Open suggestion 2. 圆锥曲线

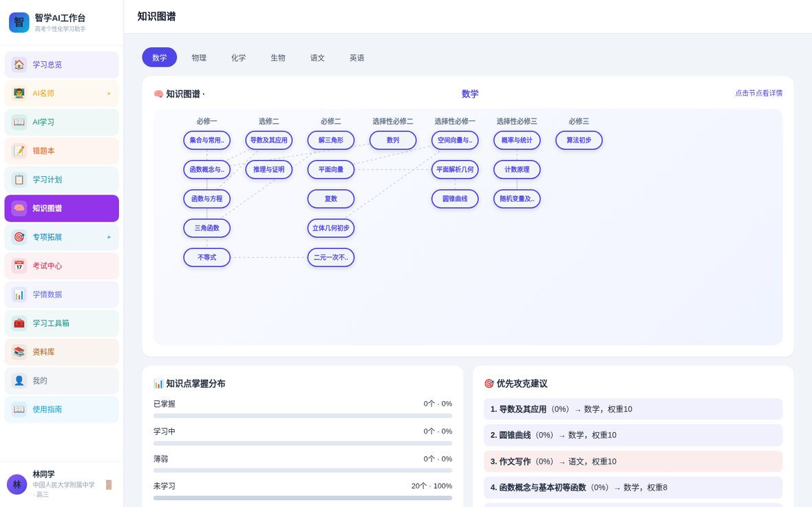633,435
